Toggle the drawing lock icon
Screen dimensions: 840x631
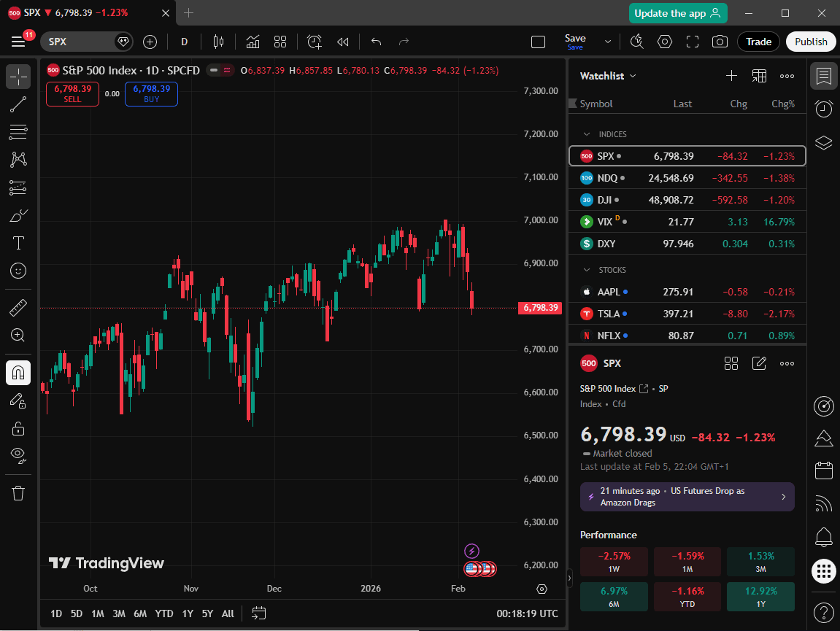[18, 428]
